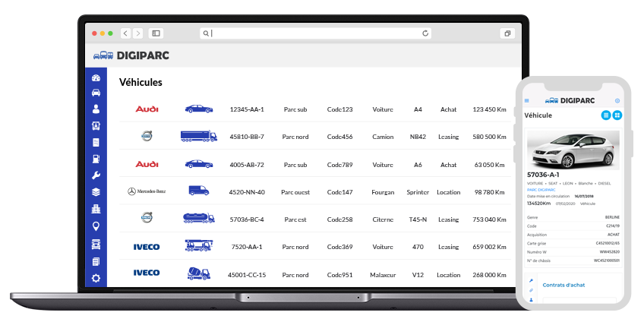Click the 268 000 Km mileage
Screen dimensions: 644x322
[x=489, y=275]
